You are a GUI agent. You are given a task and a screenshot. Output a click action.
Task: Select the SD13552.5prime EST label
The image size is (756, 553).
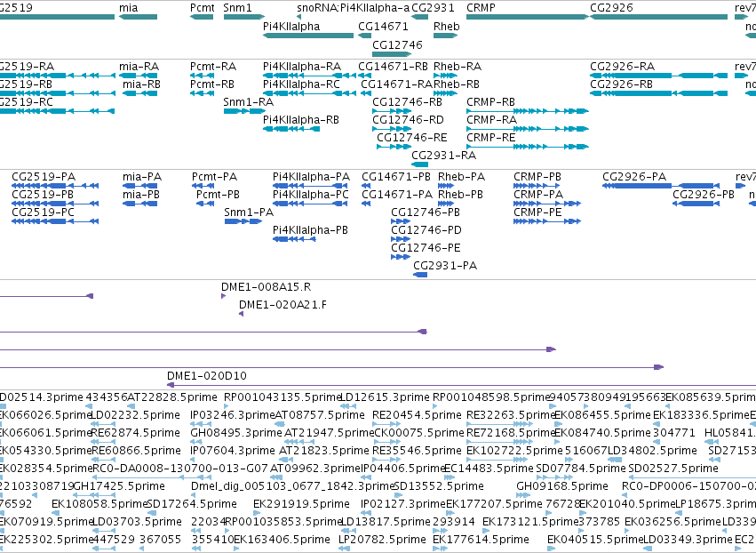click(x=439, y=486)
